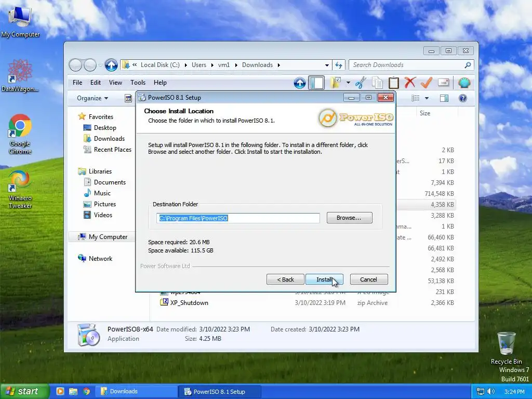
Task: Click the Search Downloads field
Action: tap(411, 65)
